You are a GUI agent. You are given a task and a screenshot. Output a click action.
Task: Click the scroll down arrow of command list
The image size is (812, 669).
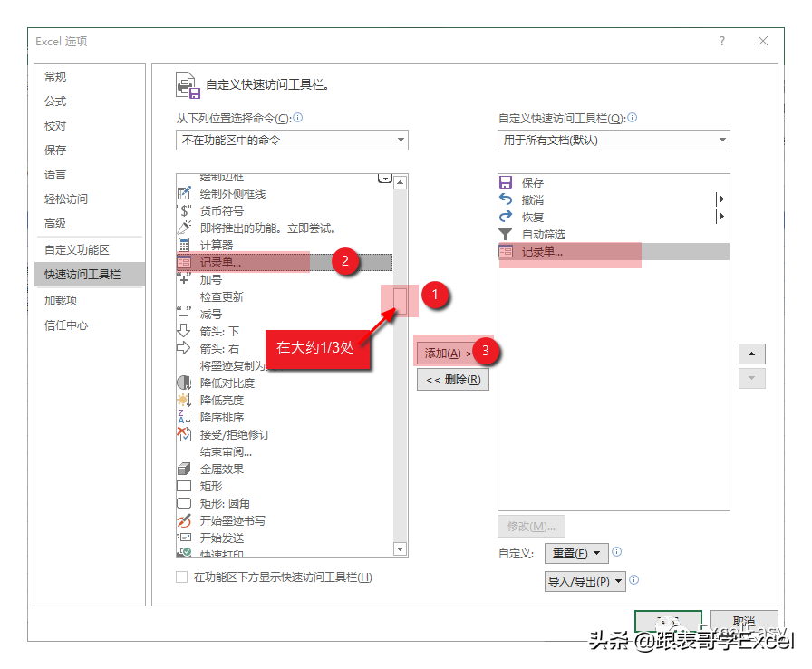[x=400, y=548]
